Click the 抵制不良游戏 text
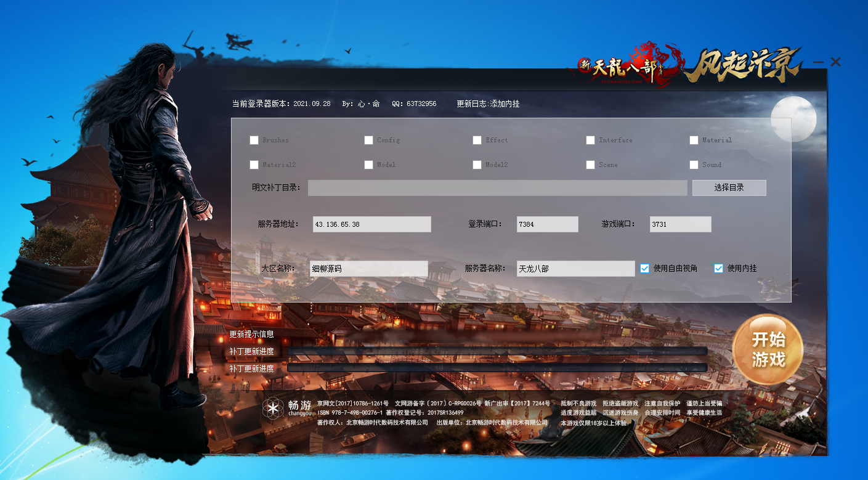 click(x=578, y=403)
